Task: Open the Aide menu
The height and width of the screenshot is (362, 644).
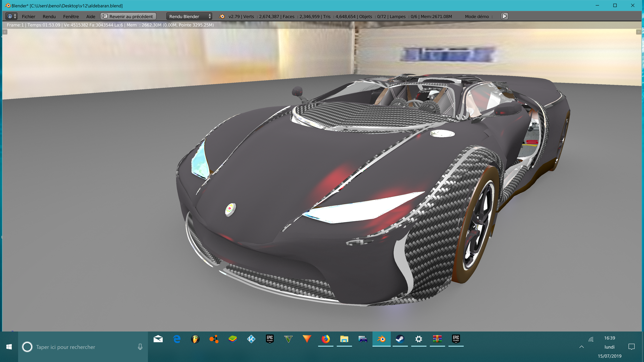Action: 91,16
